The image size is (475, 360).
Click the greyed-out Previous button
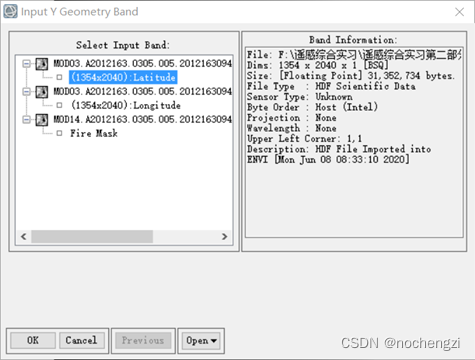(x=143, y=340)
